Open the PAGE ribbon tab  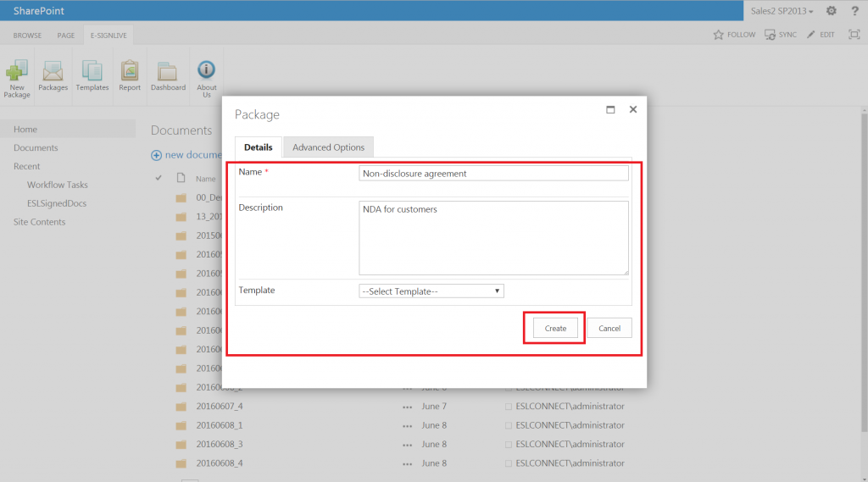coord(65,36)
